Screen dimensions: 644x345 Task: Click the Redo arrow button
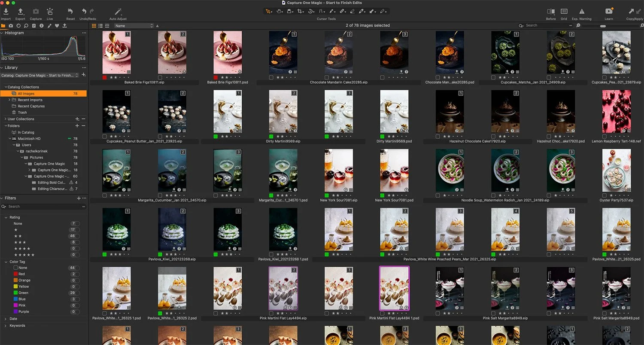tap(91, 12)
